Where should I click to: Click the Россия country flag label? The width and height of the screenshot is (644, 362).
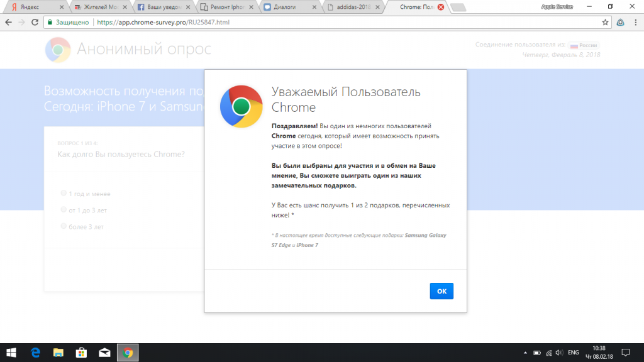(x=584, y=45)
